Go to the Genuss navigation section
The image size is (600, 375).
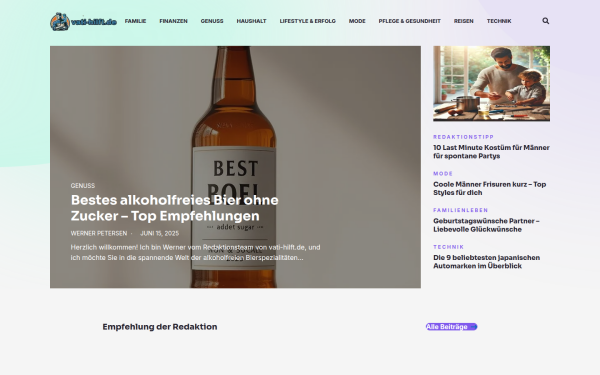click(212, 21)
